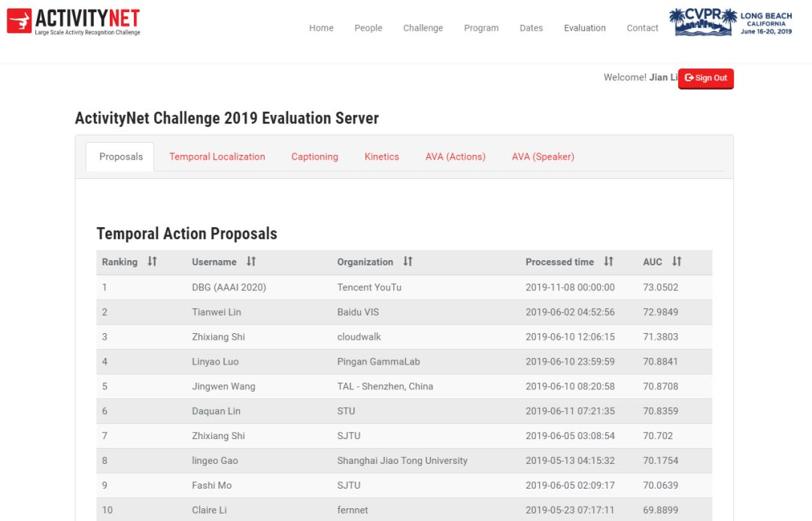Click organization Baidu VIS
Viewport: 812px width, 521px height.
[x=358, y=312]
